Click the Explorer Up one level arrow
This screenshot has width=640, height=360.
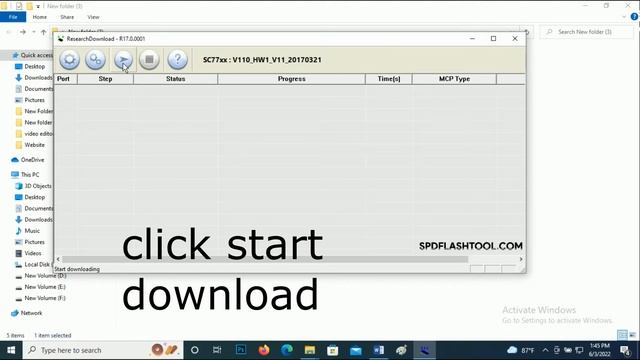pos(44,32)
